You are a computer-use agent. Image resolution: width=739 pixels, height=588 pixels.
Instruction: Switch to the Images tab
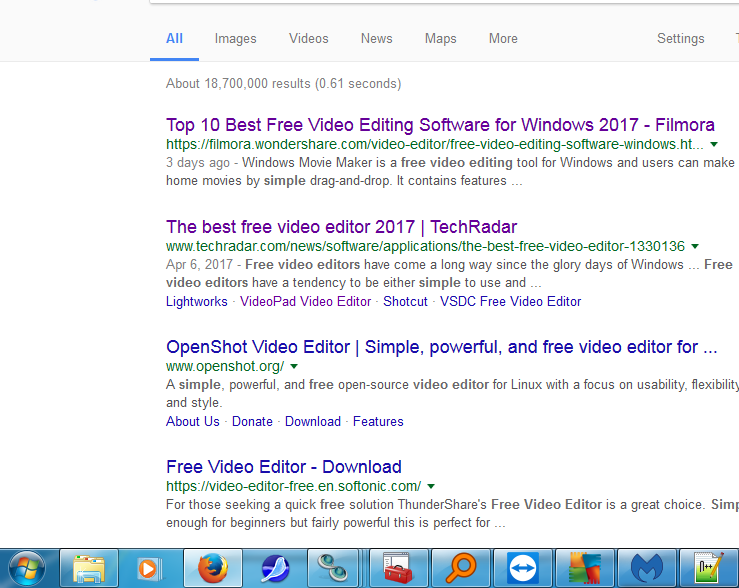(x=236, y=39)
